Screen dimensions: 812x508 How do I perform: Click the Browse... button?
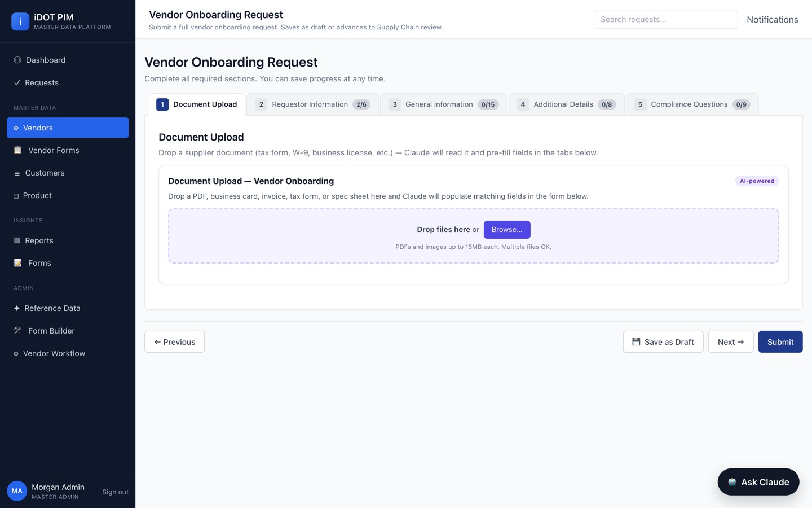[x=507, y=230]
